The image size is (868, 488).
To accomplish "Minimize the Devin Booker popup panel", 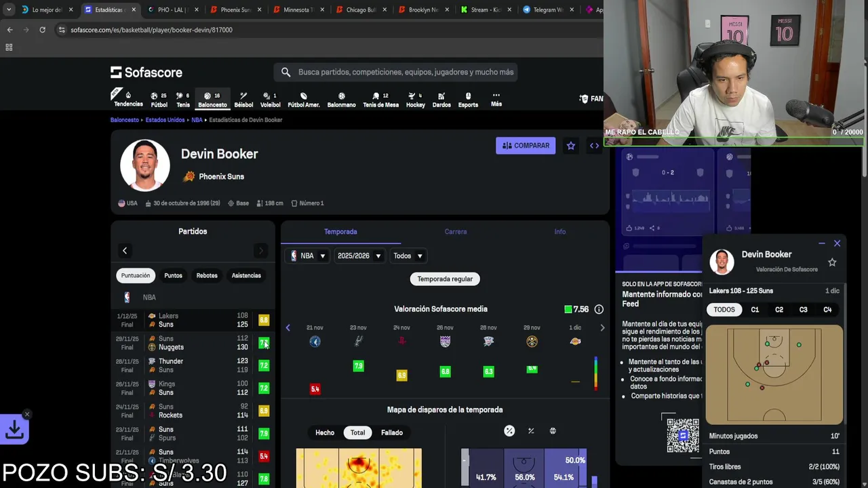I will 822,243.
